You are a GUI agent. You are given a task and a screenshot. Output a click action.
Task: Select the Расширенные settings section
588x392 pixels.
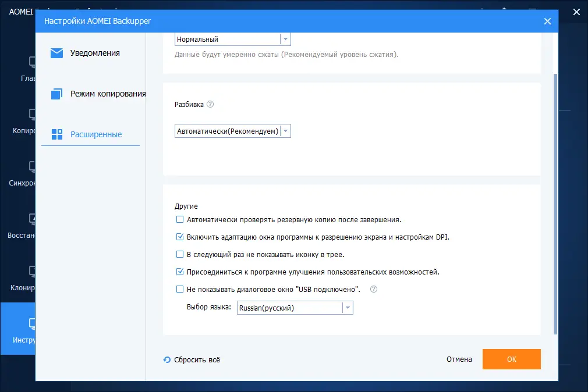(90, 134)
